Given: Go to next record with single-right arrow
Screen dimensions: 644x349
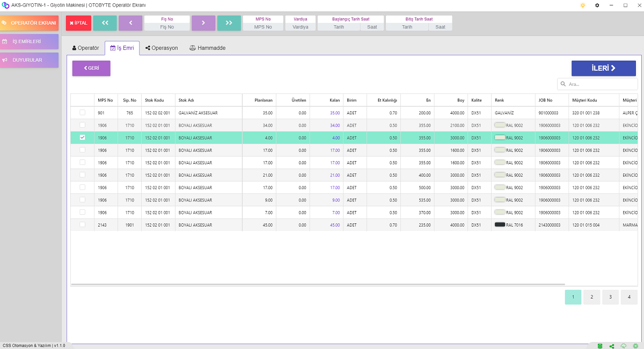Looking at the screenshot, I should (203, 23).
